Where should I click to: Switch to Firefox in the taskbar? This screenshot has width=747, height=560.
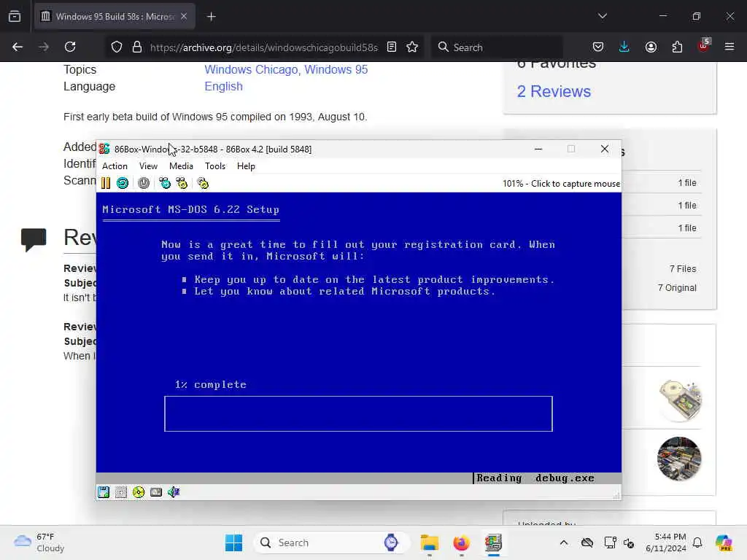tap(461, 542)
